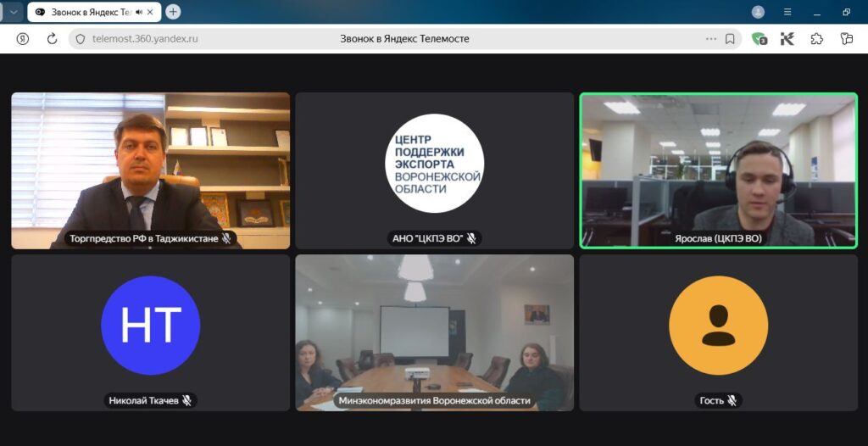
Task: Reload the Telemost call page
Action: tap(52, 38)
